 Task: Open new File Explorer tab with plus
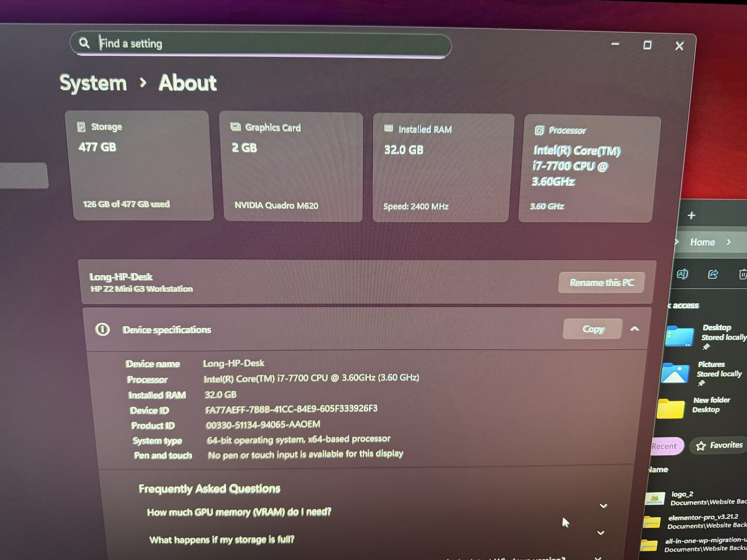691,215
